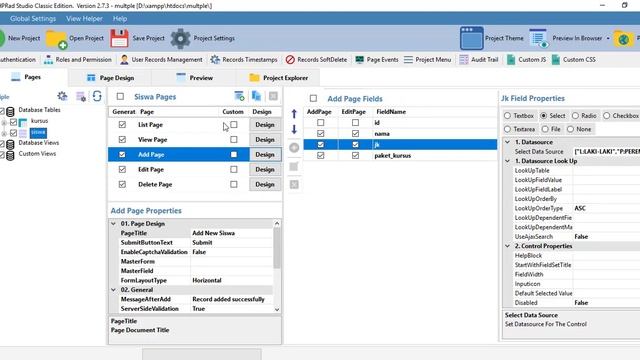The height and width of the screenshot is (360, 640).
Task: Open Custom JS editor
Action: 526,60
